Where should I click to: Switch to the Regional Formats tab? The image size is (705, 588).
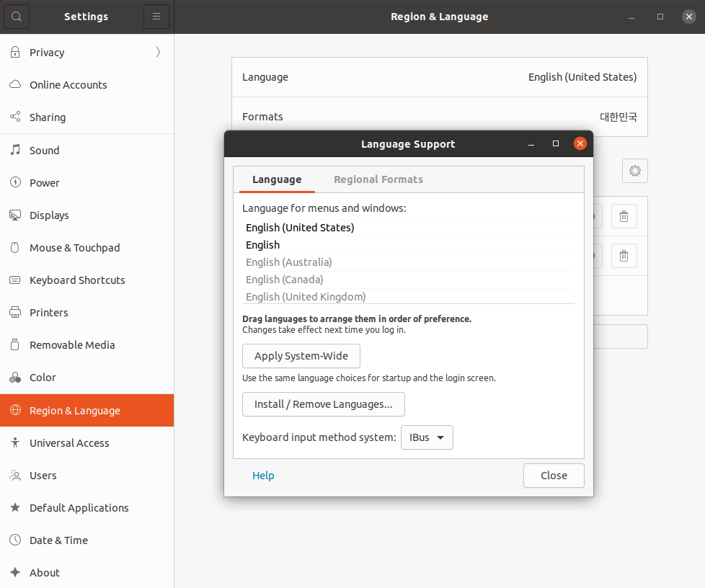pyautogui.click(x=378, y=179)
